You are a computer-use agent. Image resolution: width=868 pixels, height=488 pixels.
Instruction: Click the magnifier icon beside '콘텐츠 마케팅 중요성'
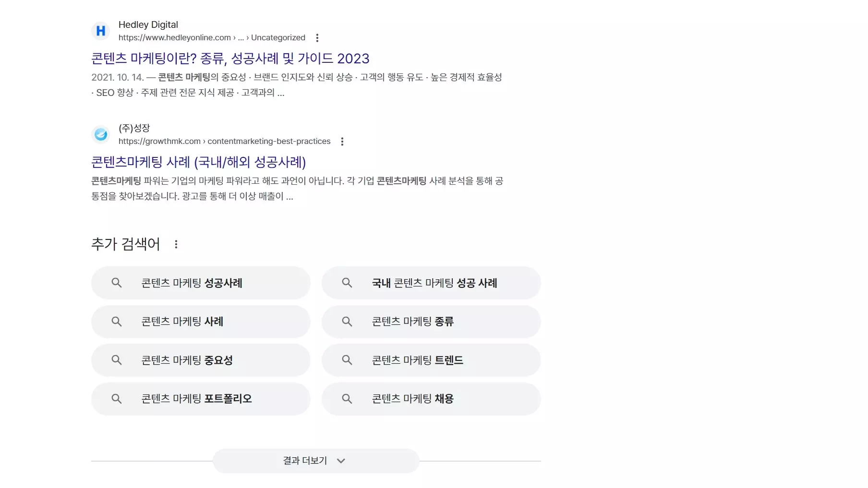pyautogui.click(x=117, y=360)
